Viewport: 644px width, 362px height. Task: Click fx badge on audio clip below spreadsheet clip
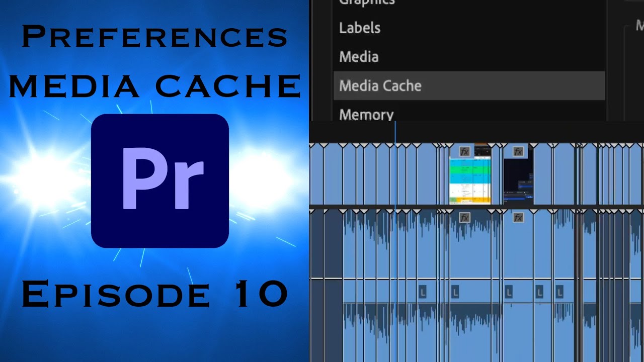coord(464,218)
